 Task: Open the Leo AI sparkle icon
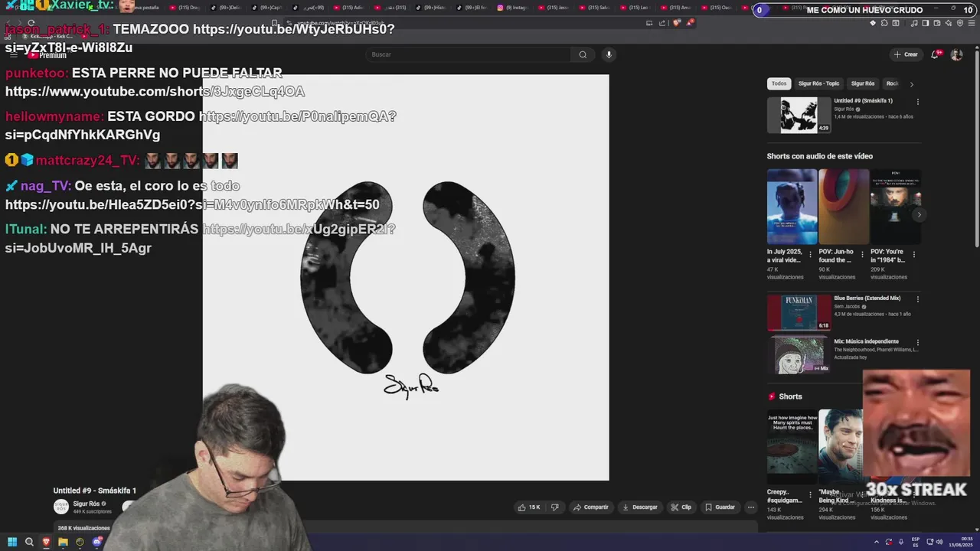(949, 23)
